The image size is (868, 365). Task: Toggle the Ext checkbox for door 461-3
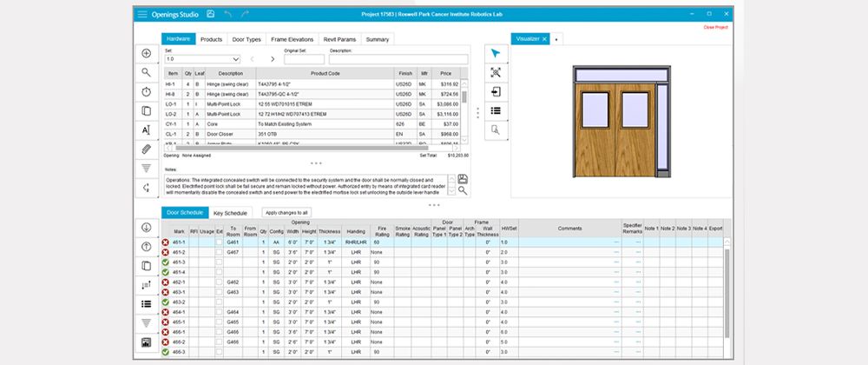(219, 262)
